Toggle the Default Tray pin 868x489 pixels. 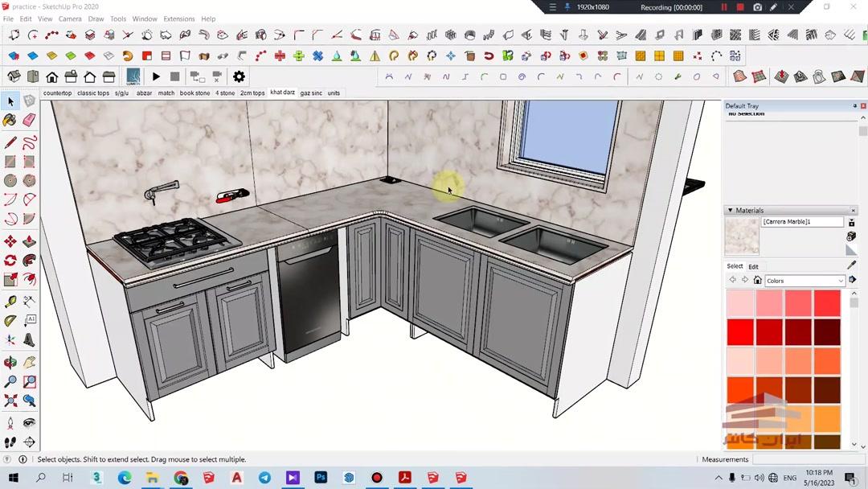(x=854, y=105)
